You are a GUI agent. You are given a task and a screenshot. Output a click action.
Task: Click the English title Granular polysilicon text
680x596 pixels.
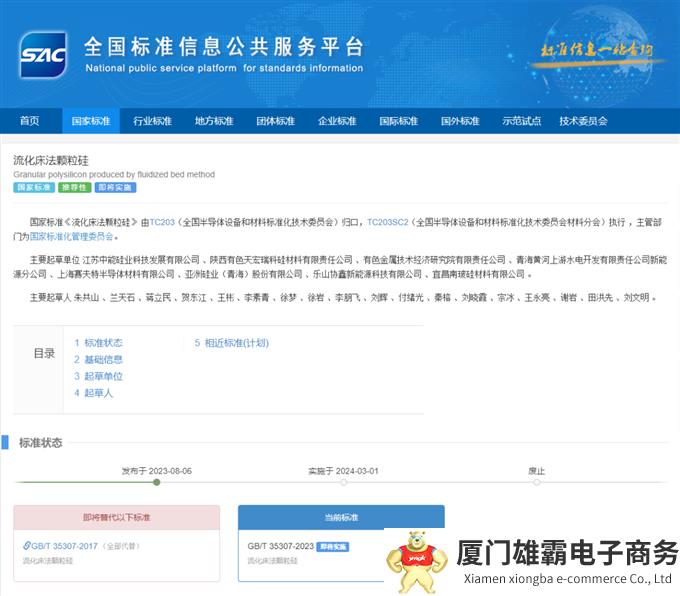pyautogui.click(x=114, y=174)
